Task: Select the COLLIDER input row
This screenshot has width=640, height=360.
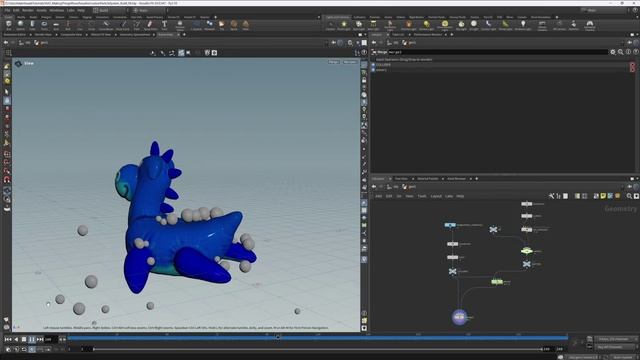Action: [x=500, y=65]
